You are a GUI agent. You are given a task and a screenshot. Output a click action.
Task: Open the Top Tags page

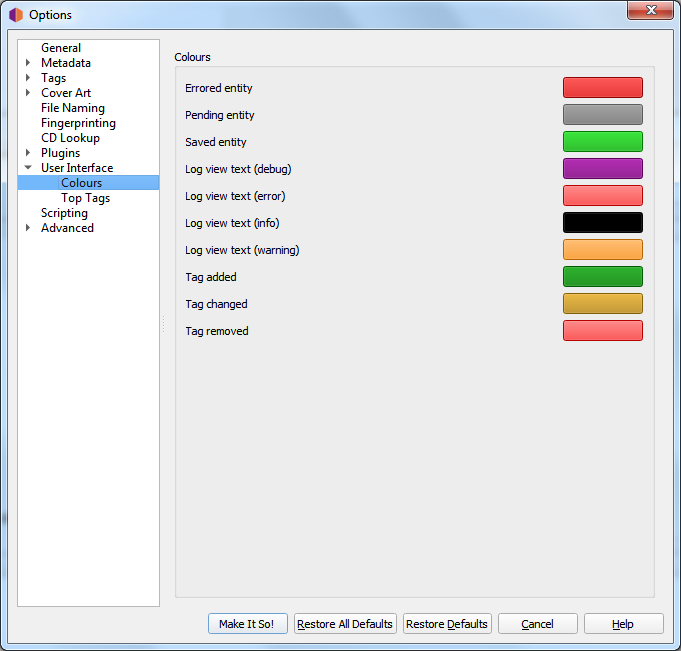point(85,198)
